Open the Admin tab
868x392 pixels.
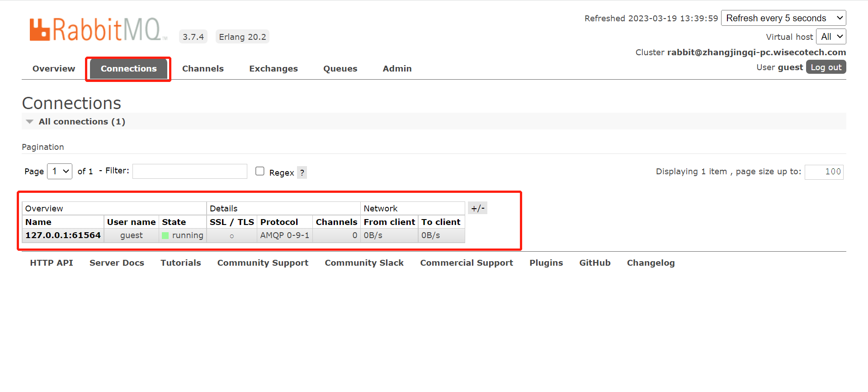[397, 69]
